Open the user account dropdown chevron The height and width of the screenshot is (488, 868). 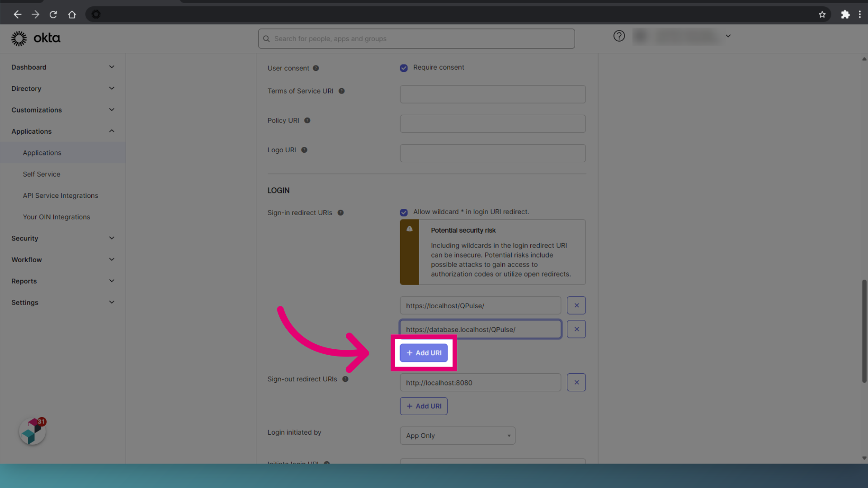pyautogui.click(x=728, y=36)
